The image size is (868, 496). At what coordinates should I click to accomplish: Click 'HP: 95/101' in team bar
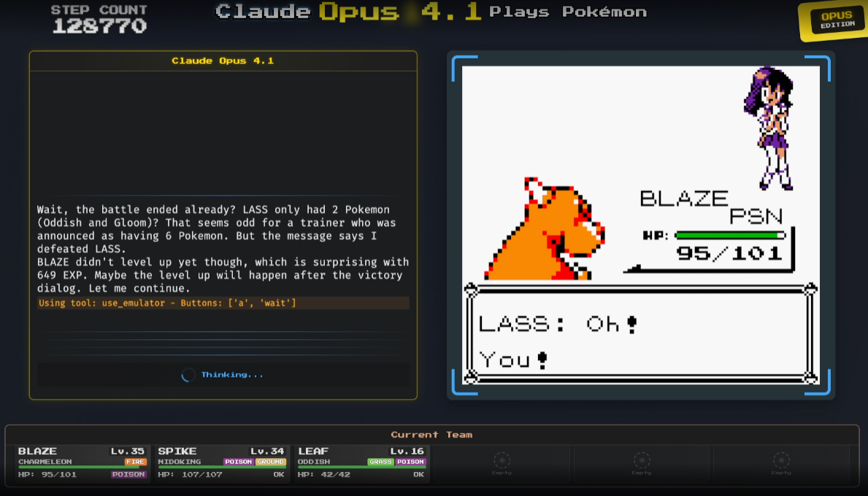coord(47,474)
